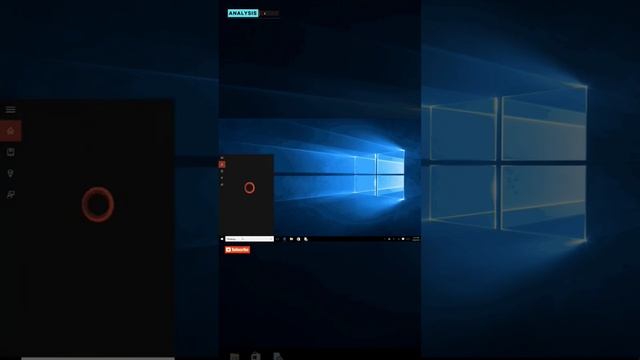Open Windows Start button in center taskbar
The width and height of the screenshot is (640, 360).
click(x=222, y=239)
